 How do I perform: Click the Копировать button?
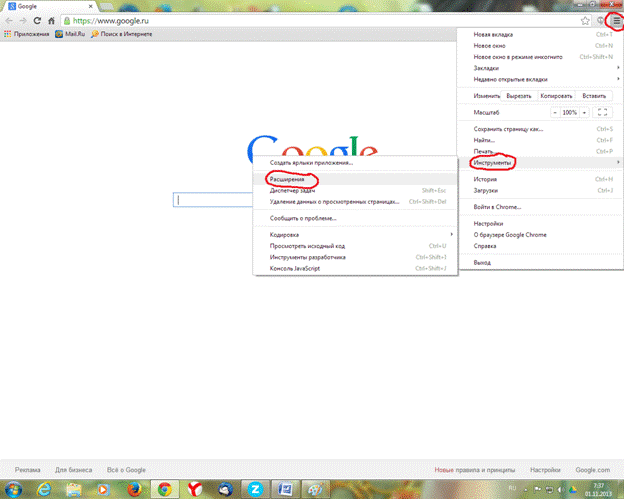pyautogui.click(x=556, y=96)
